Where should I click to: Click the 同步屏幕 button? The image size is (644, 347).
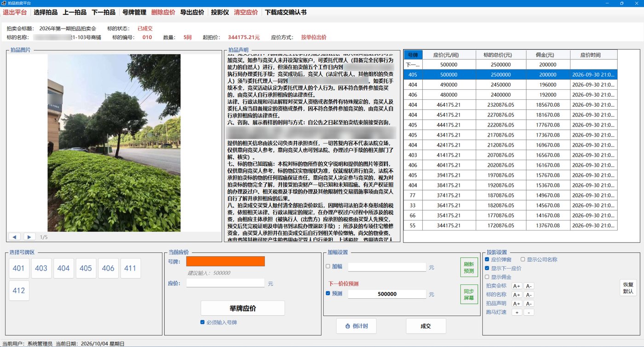click(469, 294)
